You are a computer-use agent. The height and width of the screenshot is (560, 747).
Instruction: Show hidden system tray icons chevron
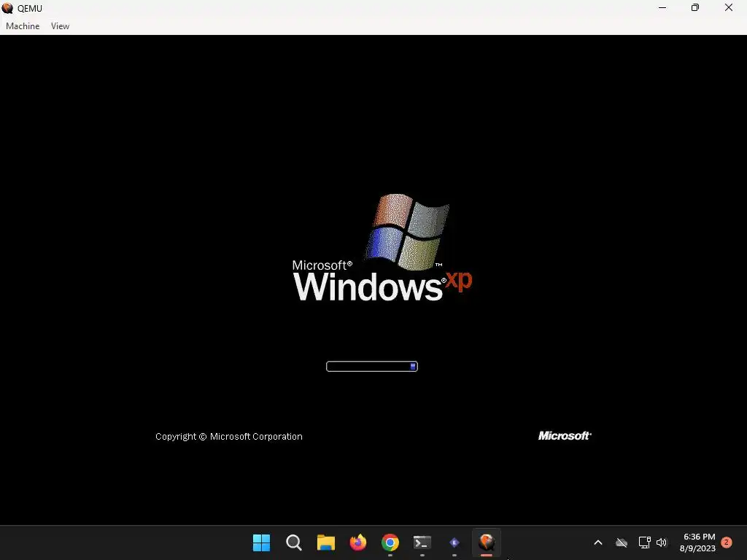pyautogui.click(x=598, y=542)
